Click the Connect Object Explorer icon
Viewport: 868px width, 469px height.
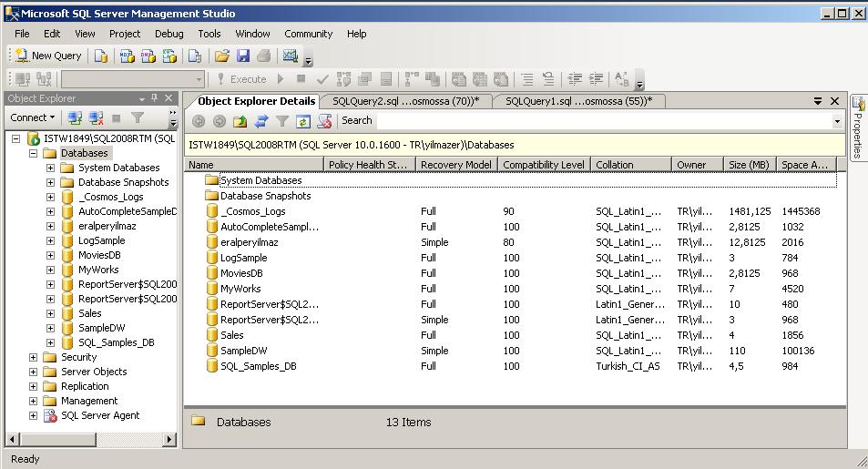75,117
